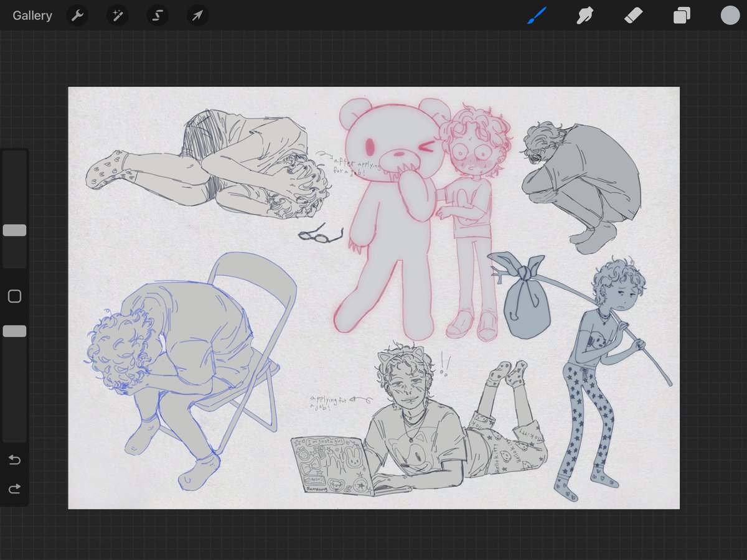The image size is (747, 560).
Task: Click the brush size slider handle
Action: (x=14, y=230)
